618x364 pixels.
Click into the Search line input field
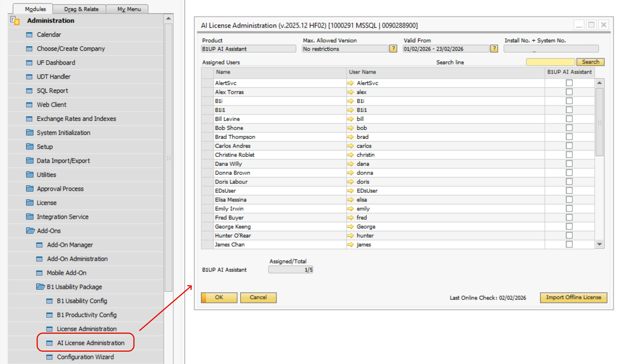[550, 62]
